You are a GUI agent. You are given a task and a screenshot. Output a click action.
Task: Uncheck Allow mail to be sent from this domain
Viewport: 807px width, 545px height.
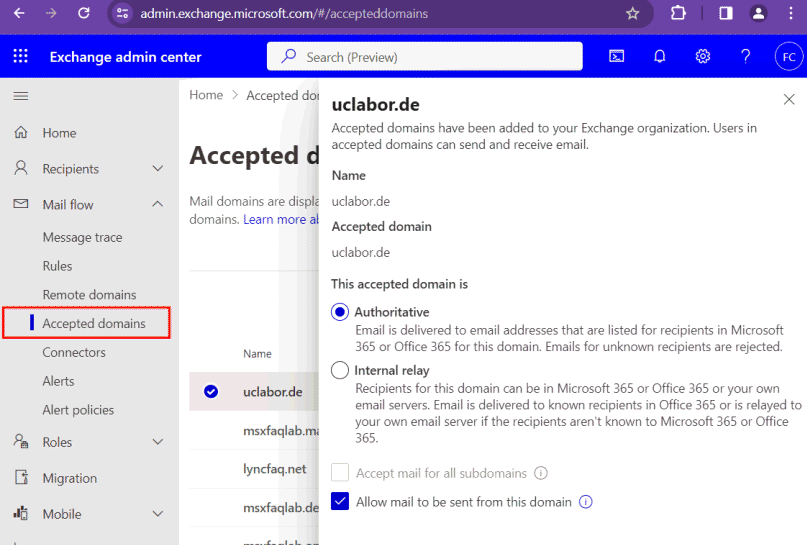pyautogui.click(x=340, y=501)
